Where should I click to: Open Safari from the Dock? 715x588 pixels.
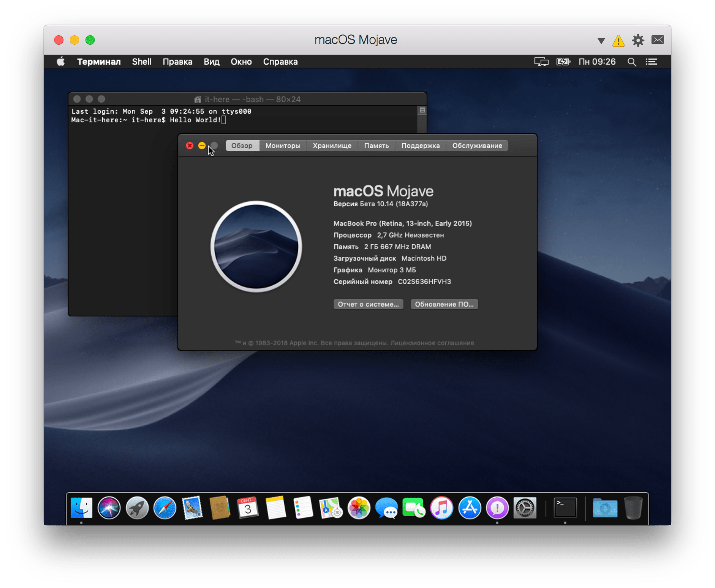[165, 508]
